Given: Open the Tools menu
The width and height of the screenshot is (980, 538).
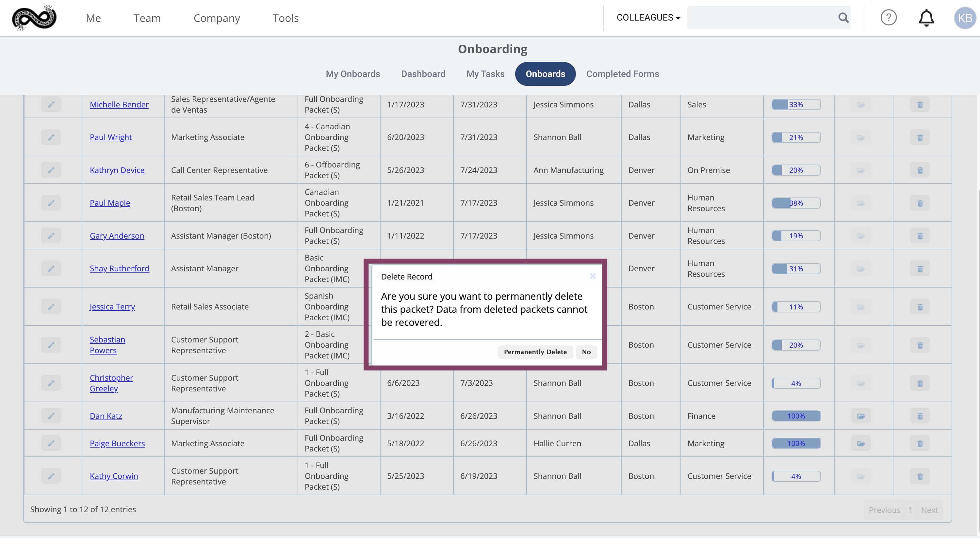Looking at the screenshot, I should tap(285, 18).
